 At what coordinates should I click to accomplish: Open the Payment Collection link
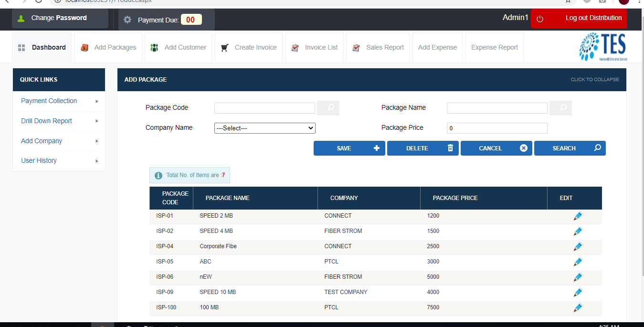49,101
